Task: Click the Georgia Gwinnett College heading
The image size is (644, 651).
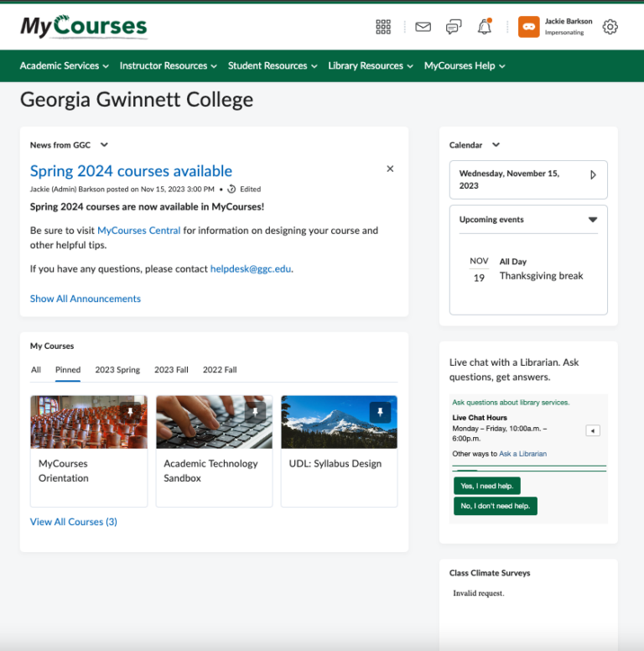Action: [137, 100]
